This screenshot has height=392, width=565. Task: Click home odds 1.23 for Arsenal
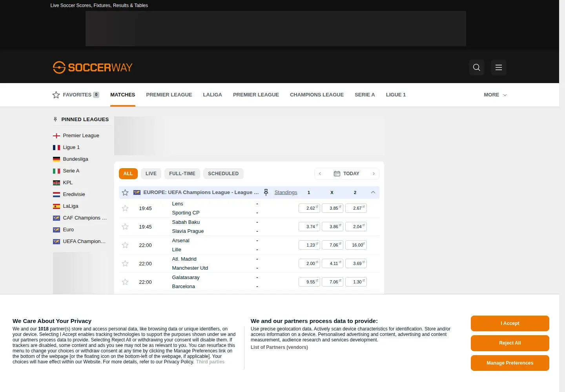coord(309,245)
